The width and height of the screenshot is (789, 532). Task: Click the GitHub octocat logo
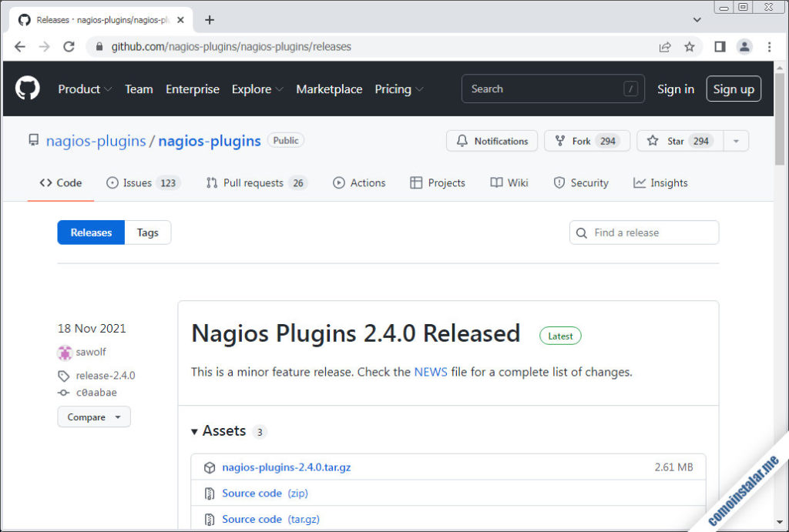pos(27,88)
